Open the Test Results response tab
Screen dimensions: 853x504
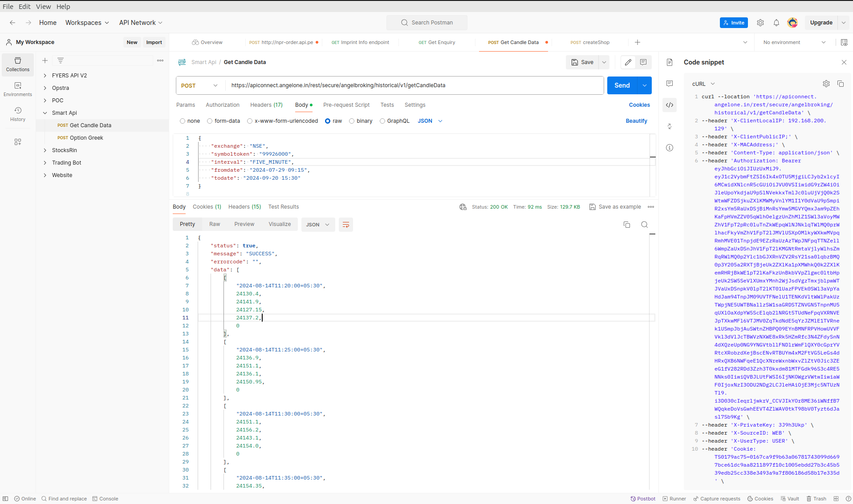pos(284,207)
